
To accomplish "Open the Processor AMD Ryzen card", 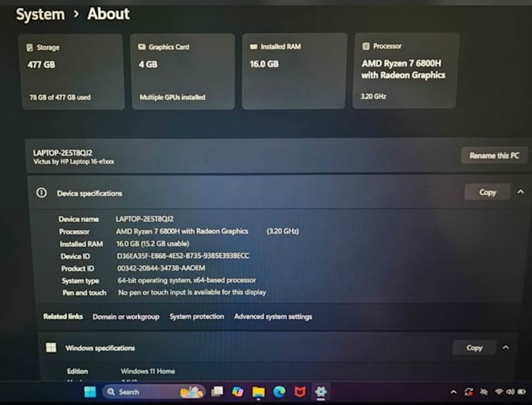I will click(406, 70).
